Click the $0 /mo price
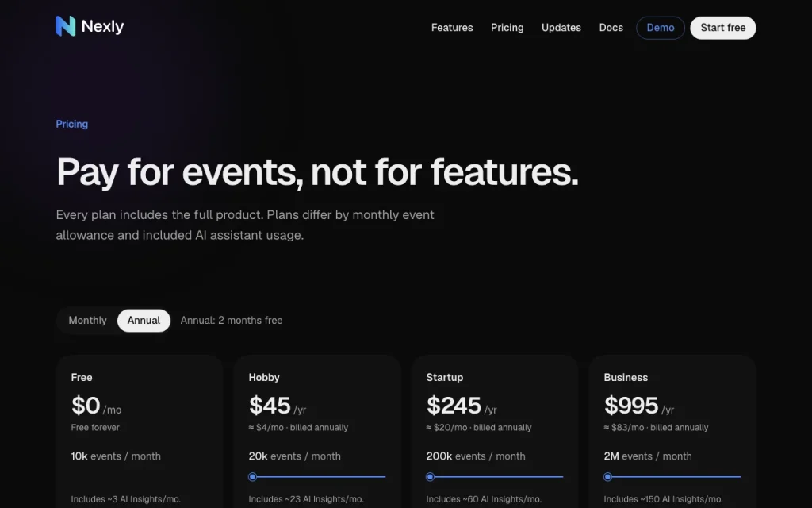The image size is (812, 508). point(96,406)
